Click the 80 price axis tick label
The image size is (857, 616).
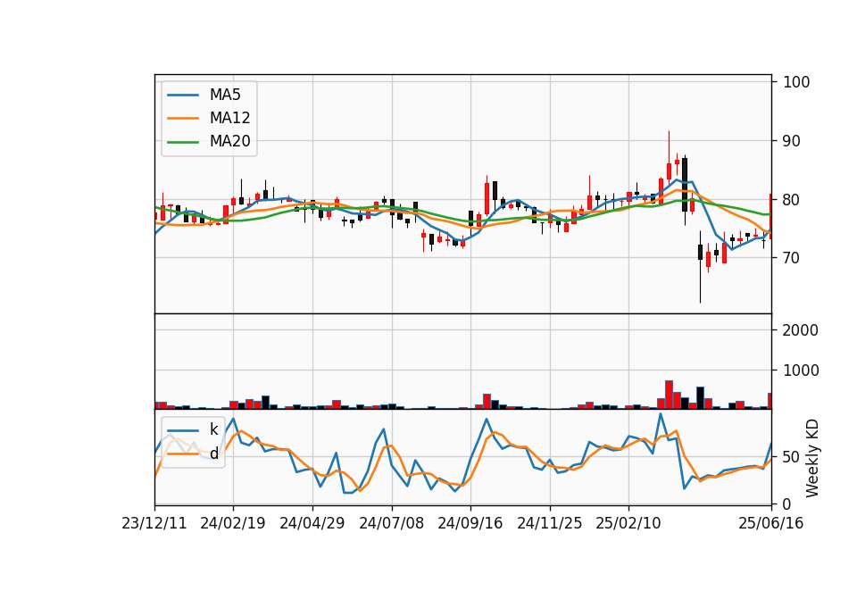point(792,199)
